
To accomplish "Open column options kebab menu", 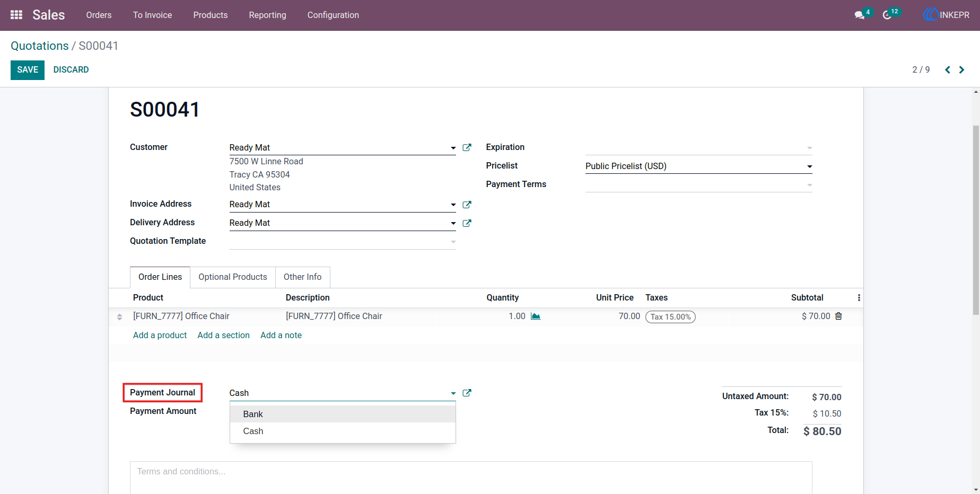I will point(859,298).
